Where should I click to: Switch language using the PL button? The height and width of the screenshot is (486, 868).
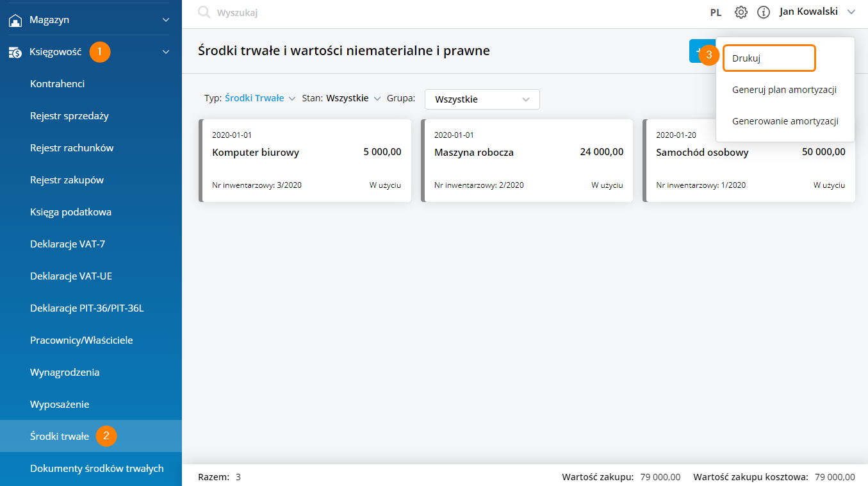(716, 12)
